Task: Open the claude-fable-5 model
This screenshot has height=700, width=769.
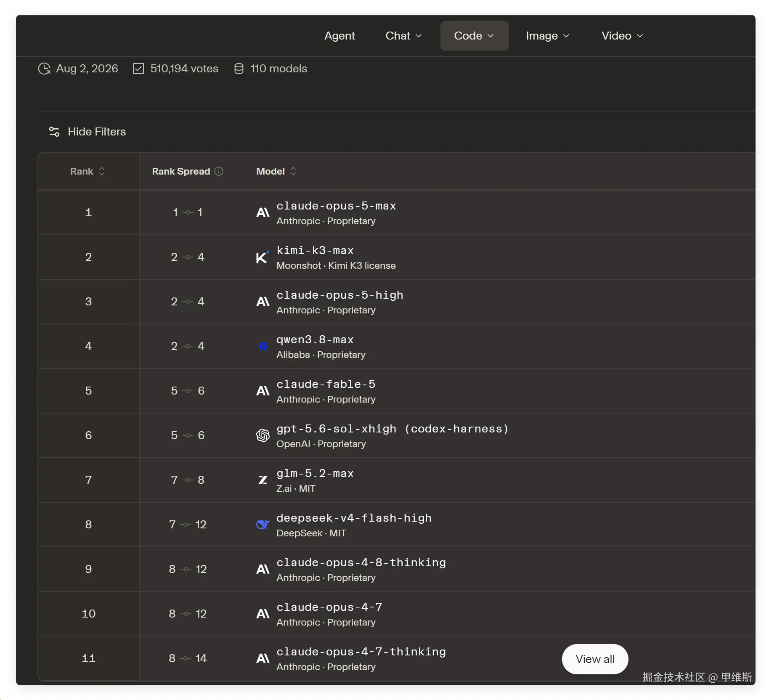Action: click(x=326, y=384)
